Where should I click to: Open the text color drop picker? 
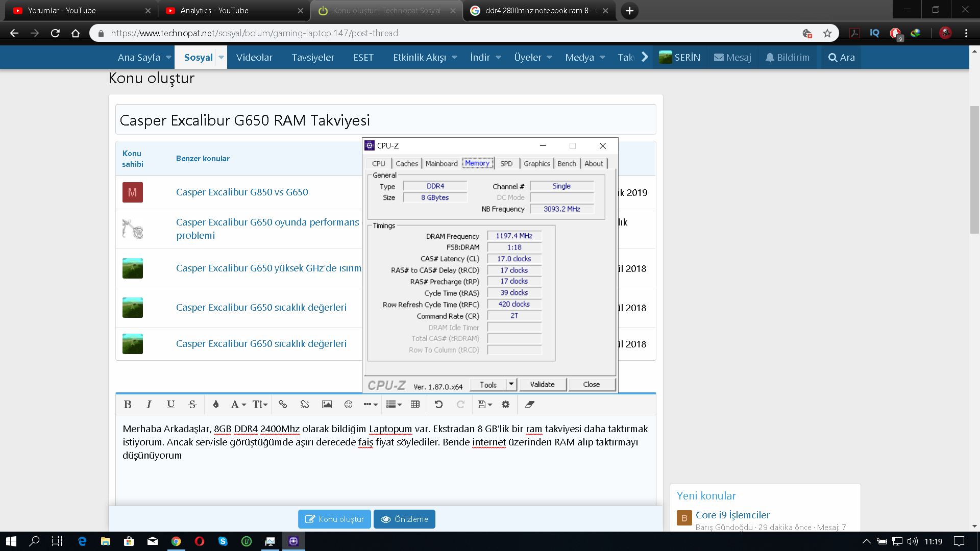pyautogui.click(x=216, y=405)
